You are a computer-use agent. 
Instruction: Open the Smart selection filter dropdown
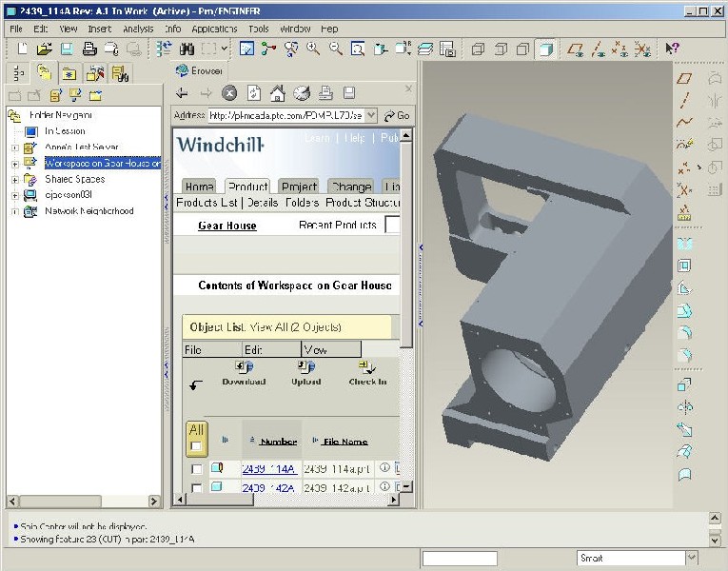(x=692, y=558)
